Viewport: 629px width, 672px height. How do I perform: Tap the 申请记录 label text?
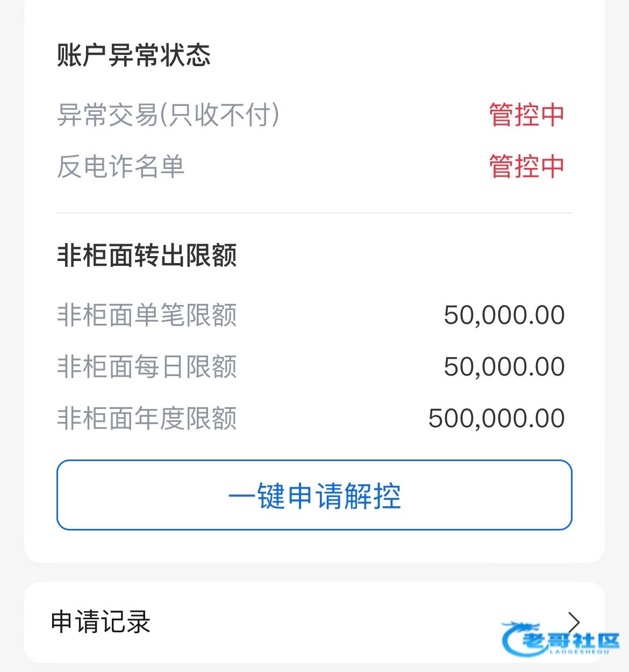[x=101, y=622]
